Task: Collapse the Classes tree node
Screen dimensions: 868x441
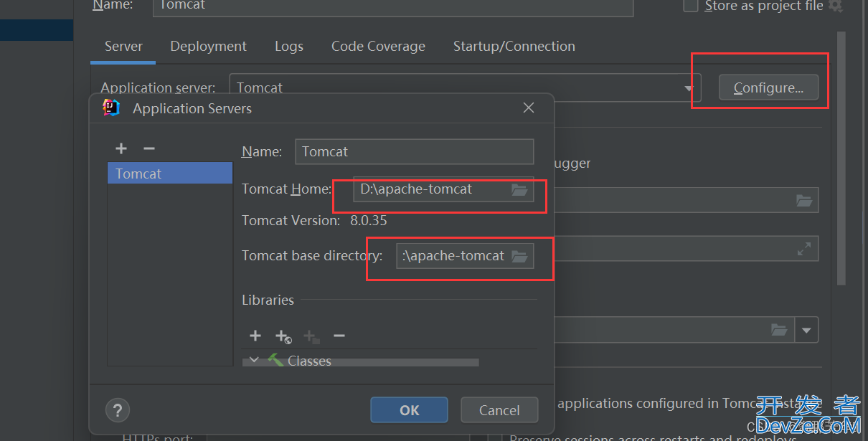Action: coord(254,360)
